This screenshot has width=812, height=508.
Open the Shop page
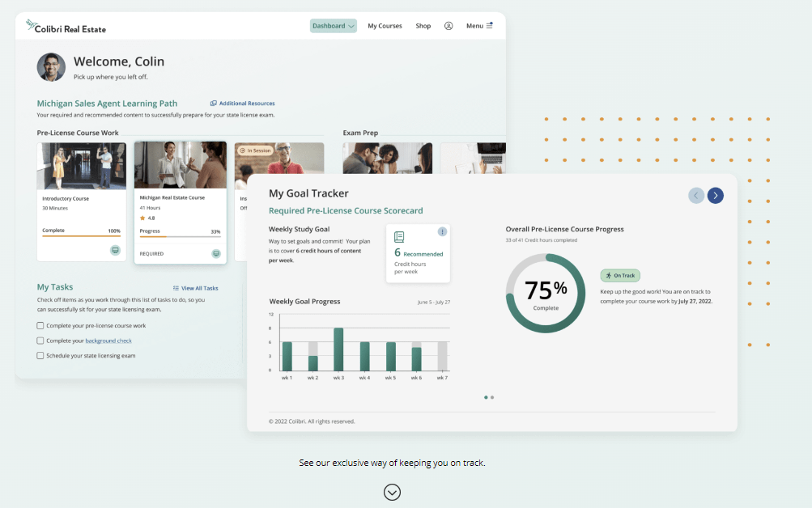point(423,26)
